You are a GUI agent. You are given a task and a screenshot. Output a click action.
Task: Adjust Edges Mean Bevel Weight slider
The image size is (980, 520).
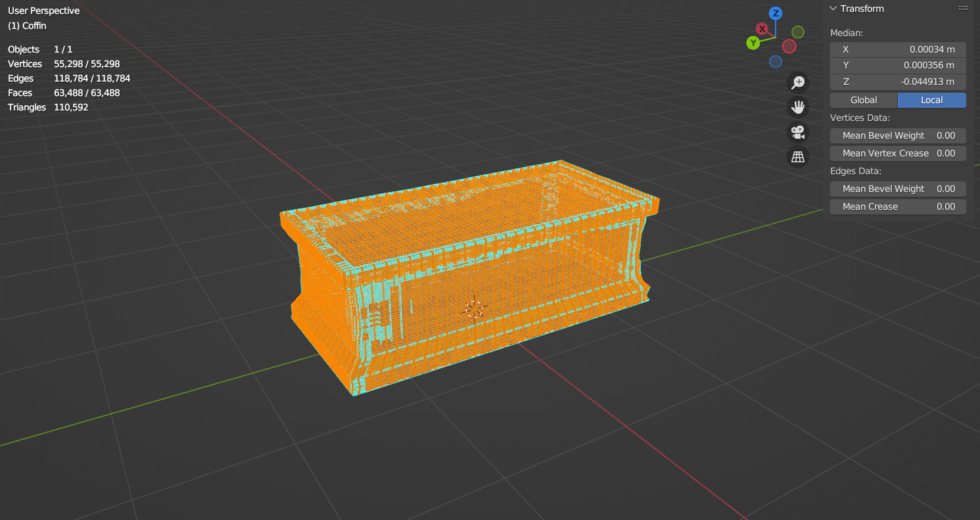898,189
